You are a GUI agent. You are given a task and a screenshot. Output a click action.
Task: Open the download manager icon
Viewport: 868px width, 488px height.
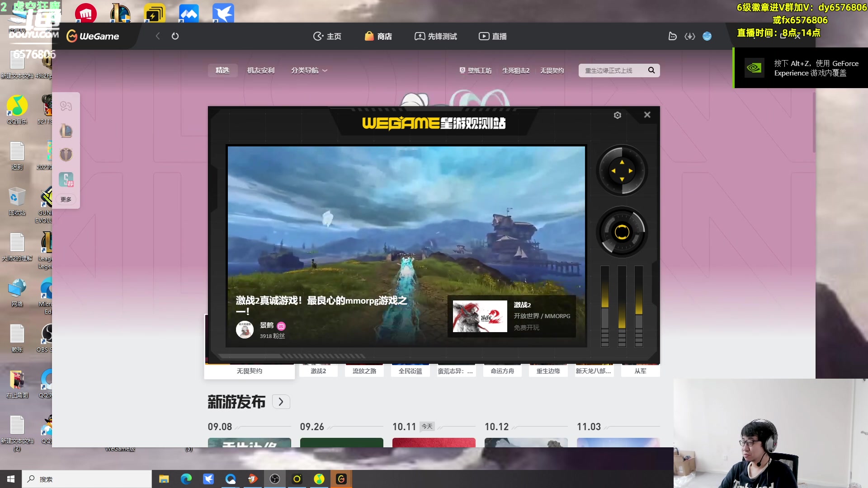pos(690,36)
